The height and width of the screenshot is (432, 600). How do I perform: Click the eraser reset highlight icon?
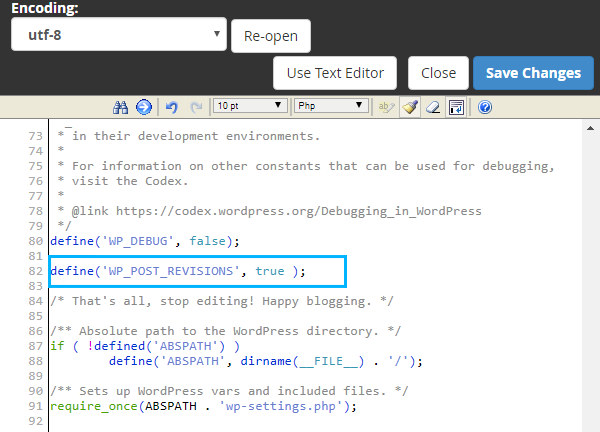433,107
